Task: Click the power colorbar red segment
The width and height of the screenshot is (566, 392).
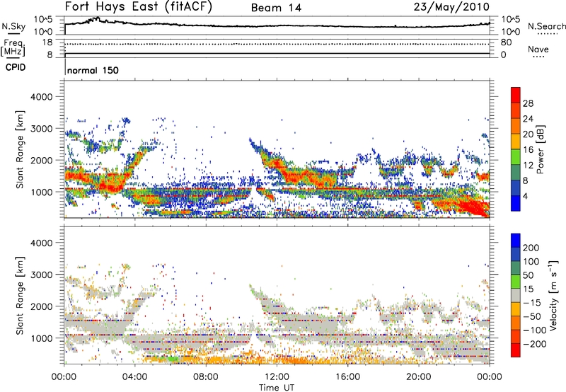Action: click(516, 94)
